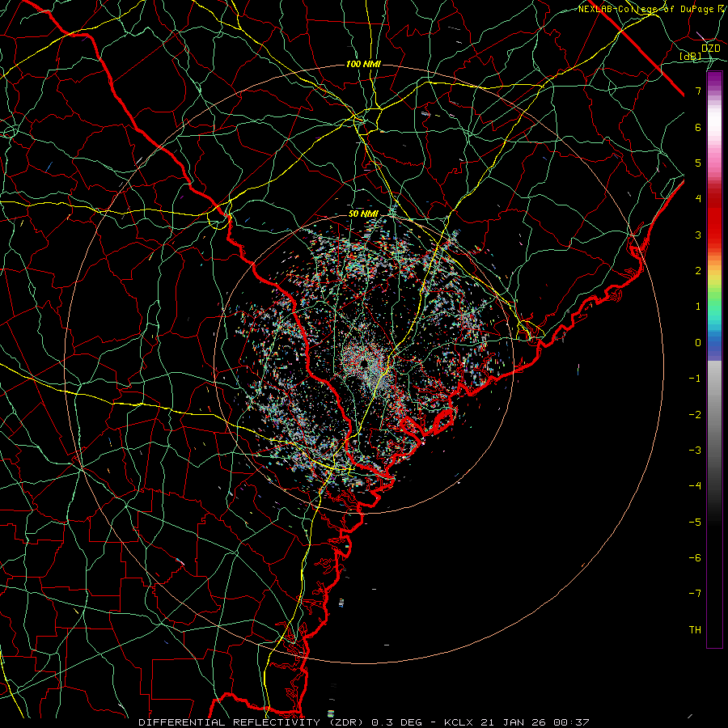Click the '[dB]' unit label
The width and height of the screenshot is (728, 728).
(x=691, y=57)
